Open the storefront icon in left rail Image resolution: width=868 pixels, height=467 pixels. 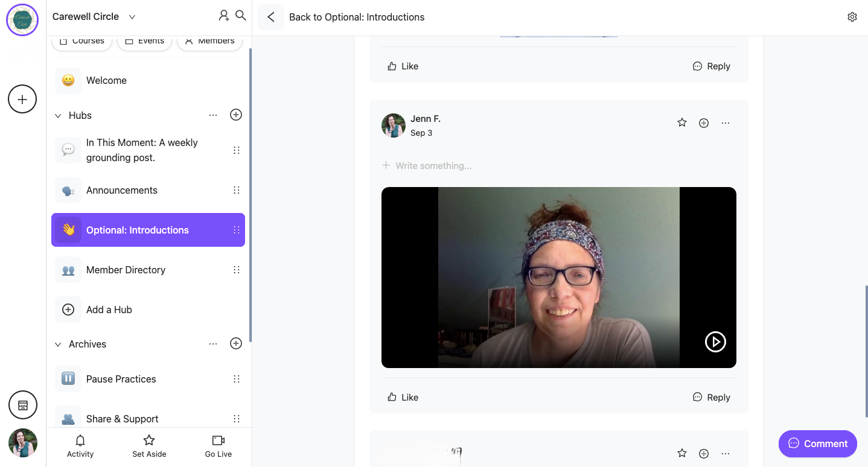23,405
